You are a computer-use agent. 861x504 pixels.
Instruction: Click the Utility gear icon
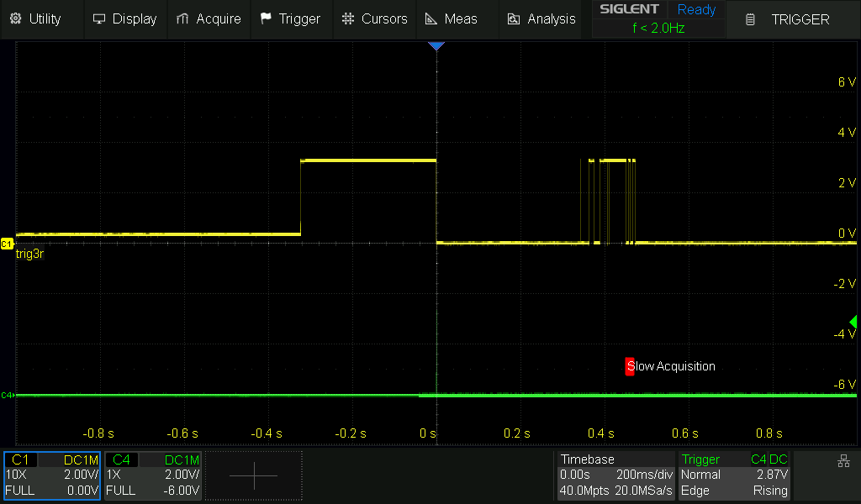[15, 18]
